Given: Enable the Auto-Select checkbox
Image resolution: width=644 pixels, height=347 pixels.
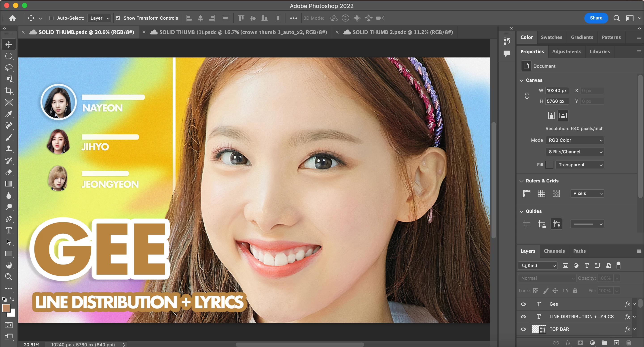Looking at the screenshot, I should (x=51, y=18).
